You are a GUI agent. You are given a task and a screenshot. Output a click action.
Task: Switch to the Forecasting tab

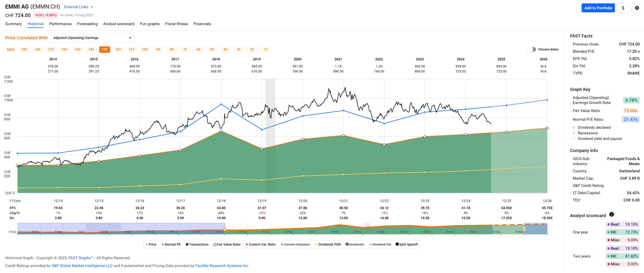(x=87, y=24)
